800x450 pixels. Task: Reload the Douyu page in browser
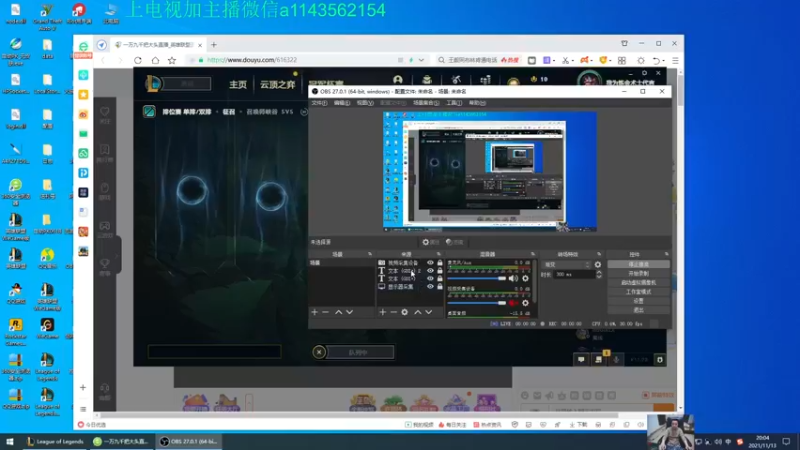(x=138, y=60)
